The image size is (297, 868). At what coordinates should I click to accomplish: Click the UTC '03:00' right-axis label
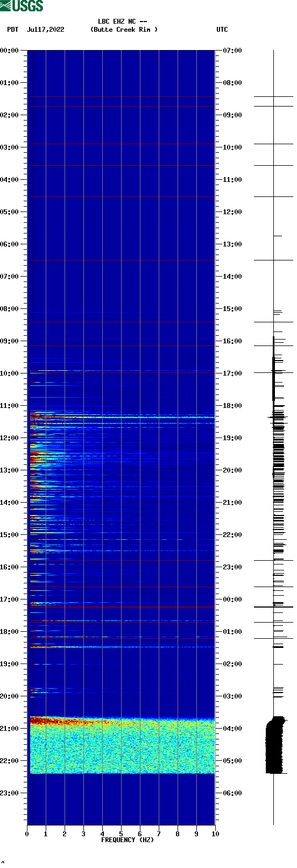click(232, 696)
